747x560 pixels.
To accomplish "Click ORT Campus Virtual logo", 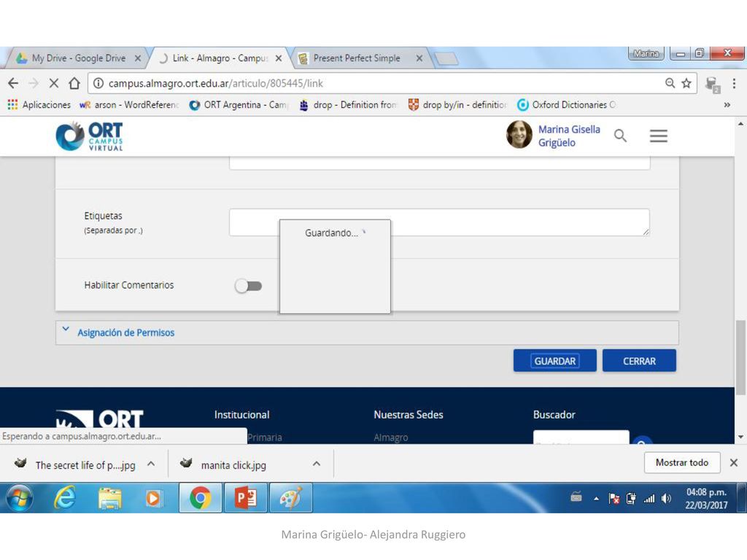I will pyautogui.click(x=89, y=136).
